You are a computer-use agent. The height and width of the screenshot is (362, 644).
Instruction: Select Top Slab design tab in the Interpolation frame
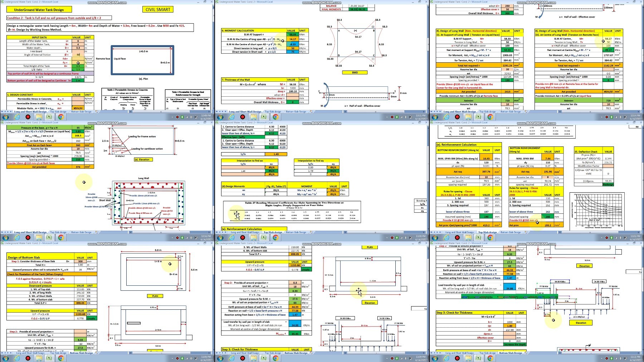pos(273,232)
